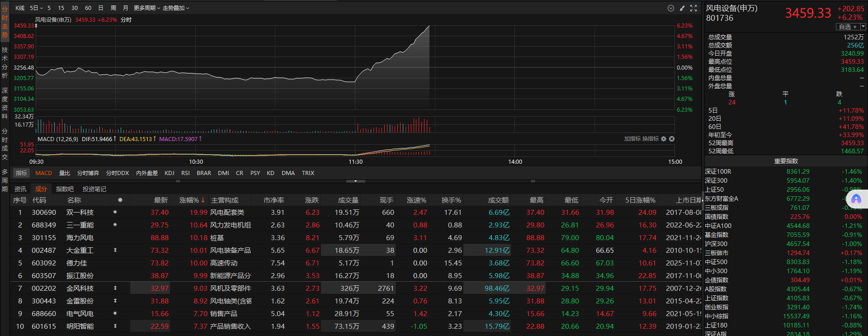Click the dot column header icon
The width and height of the screenshot is (868, 336).
pos(120,200)
